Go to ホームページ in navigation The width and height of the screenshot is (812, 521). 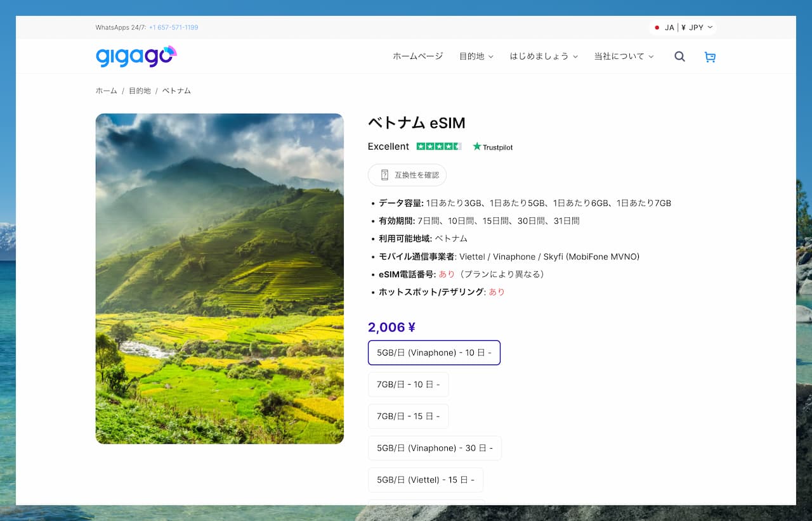(x=417, y=56)
